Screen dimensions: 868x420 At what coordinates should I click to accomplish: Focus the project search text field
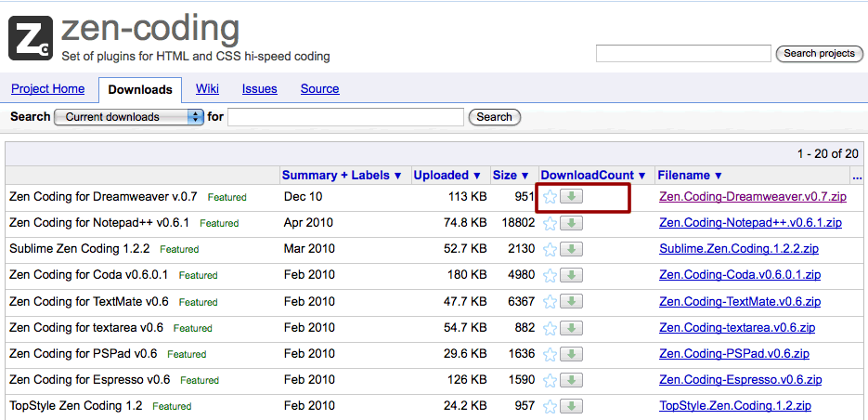click(683, 54)
